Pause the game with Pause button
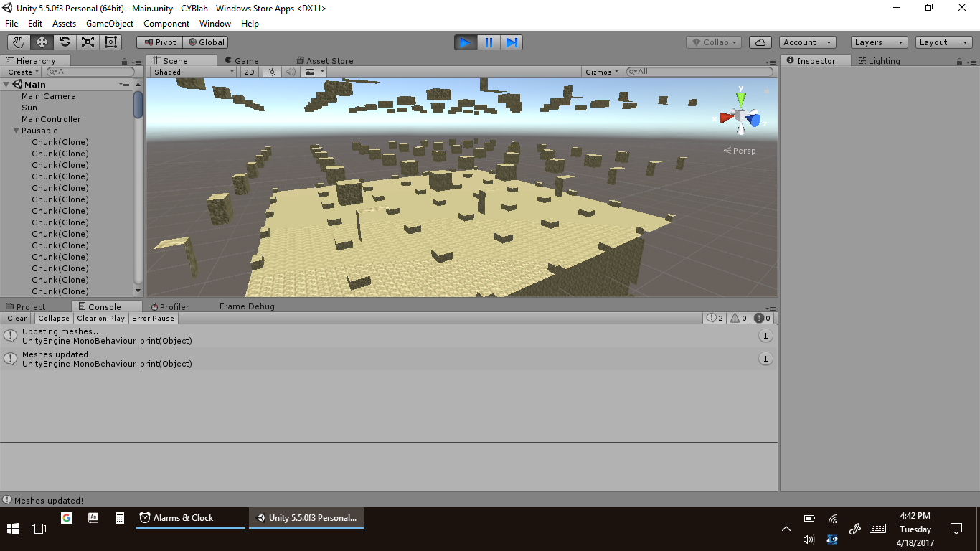980x551 pixels. click(489, 42)
